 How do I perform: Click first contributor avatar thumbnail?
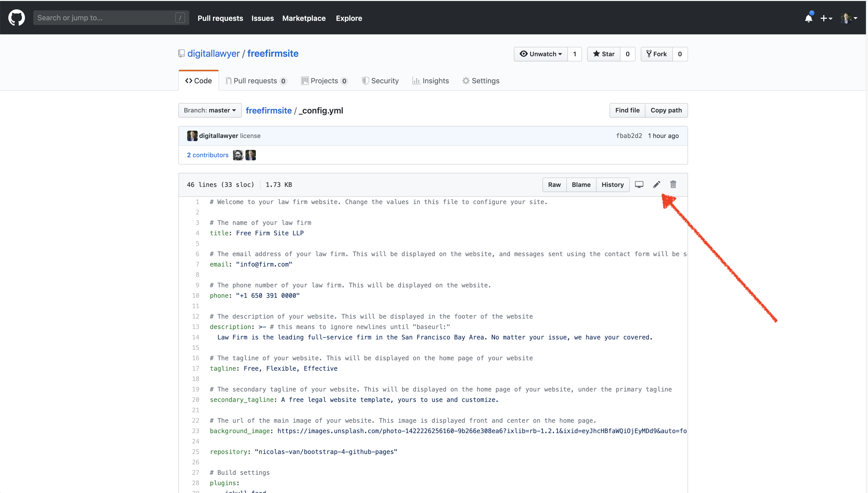[238, 155]
